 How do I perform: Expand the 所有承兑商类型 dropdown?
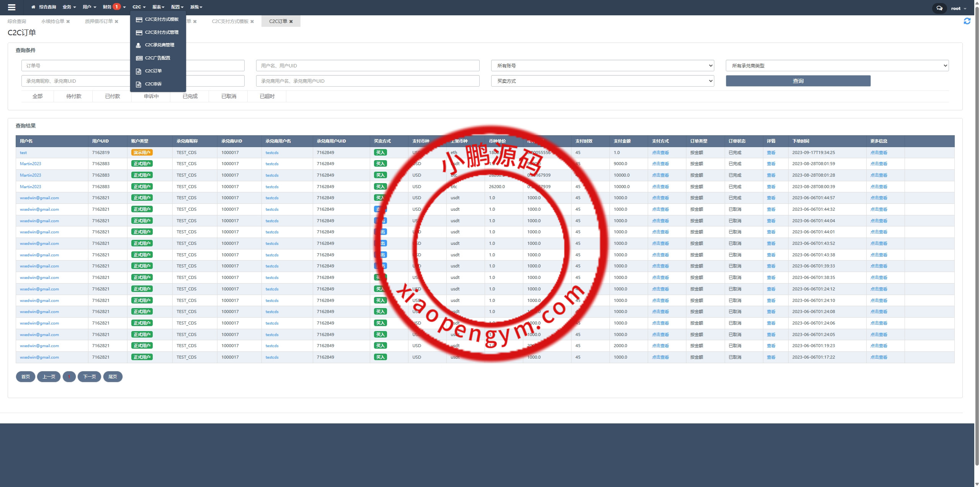837,66
